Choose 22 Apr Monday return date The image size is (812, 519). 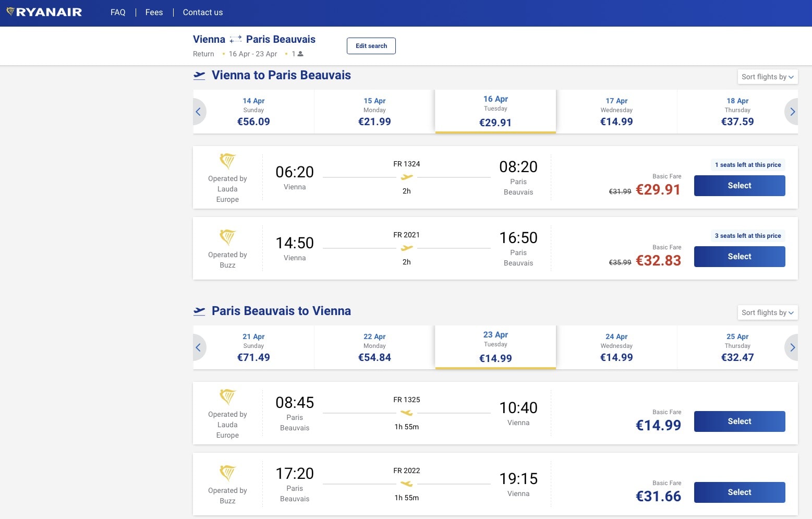(374, 347)
